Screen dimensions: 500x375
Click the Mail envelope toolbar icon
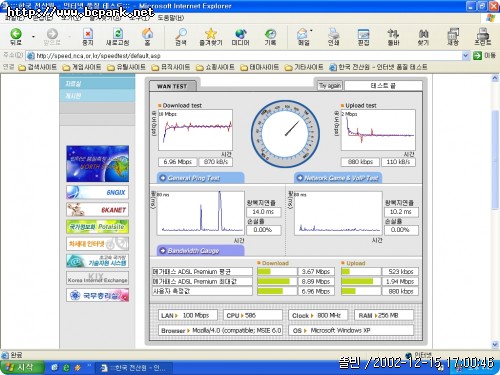tap(303, 34)
